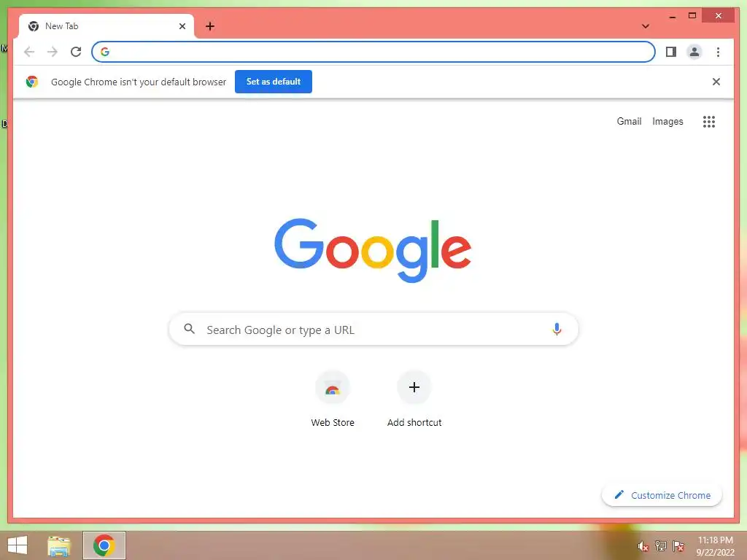This screenshot has height=560, width=747.
Task: Click the Search Google or type a URL box
Action: (373, 329)
